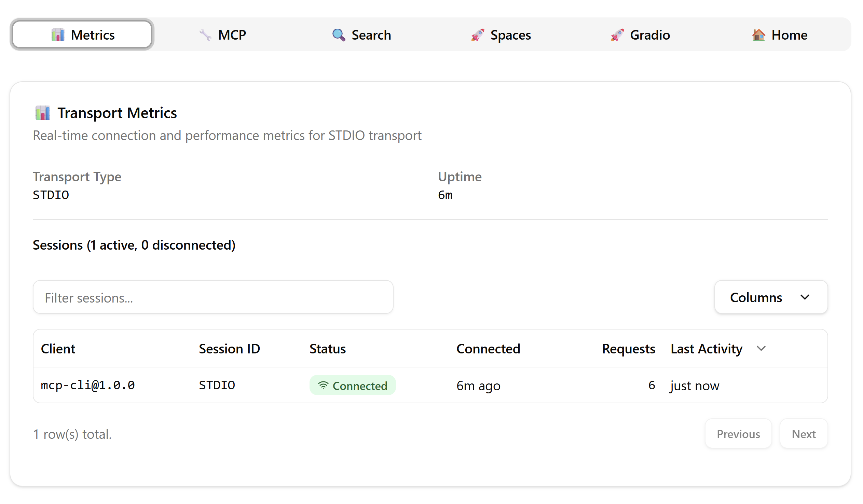Viewport: 863px width, 504px height.
Task: Click the wrench icon on MCP tab
Action: tap(205, 35)
